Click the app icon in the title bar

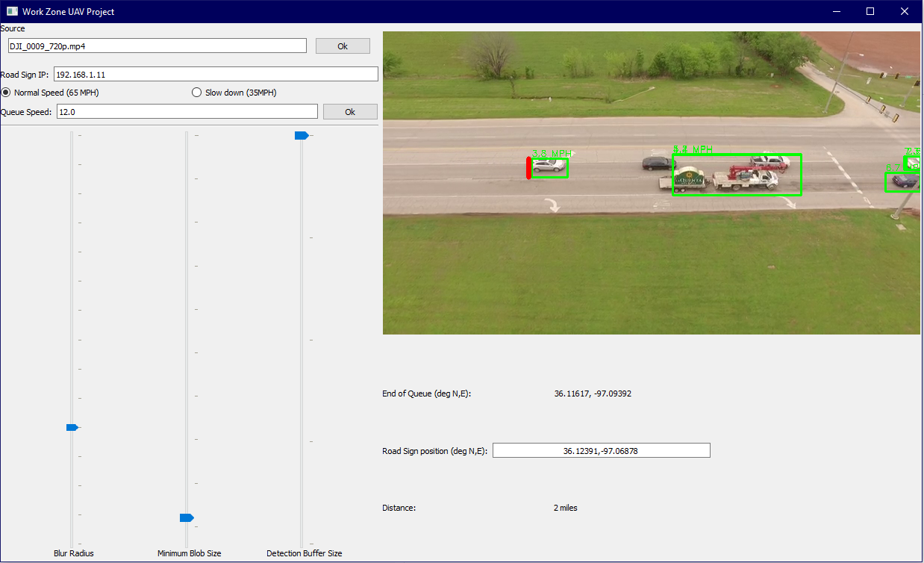pos(12,11)
